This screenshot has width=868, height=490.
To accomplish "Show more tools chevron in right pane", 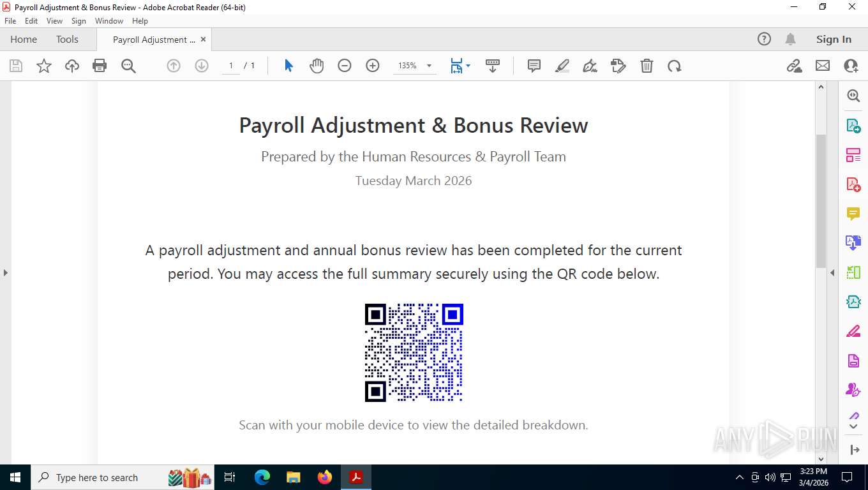I will [x=853, y=426].
